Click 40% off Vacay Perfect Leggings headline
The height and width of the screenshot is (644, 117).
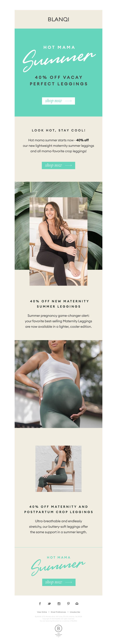coord(59,80)
